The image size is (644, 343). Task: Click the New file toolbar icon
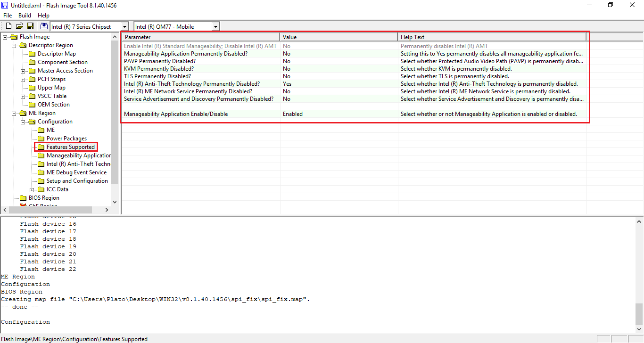pyautogui.click(x=9, y=26)
